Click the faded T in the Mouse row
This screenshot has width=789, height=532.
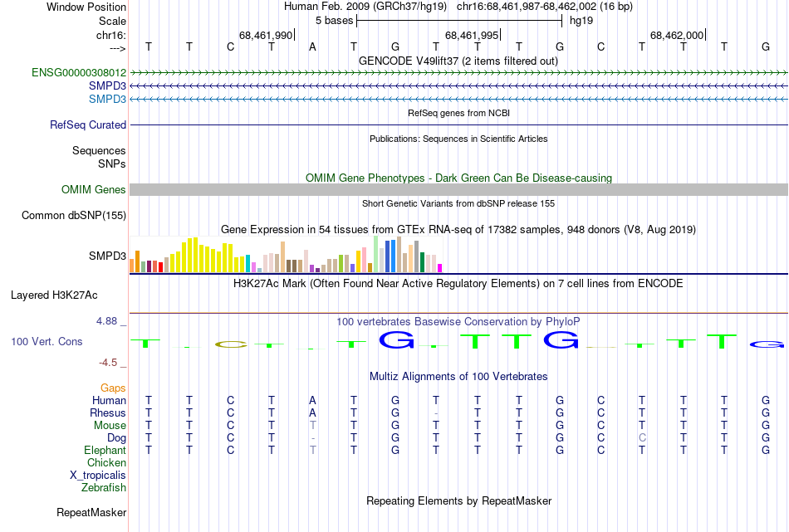(x=312, y=426)
